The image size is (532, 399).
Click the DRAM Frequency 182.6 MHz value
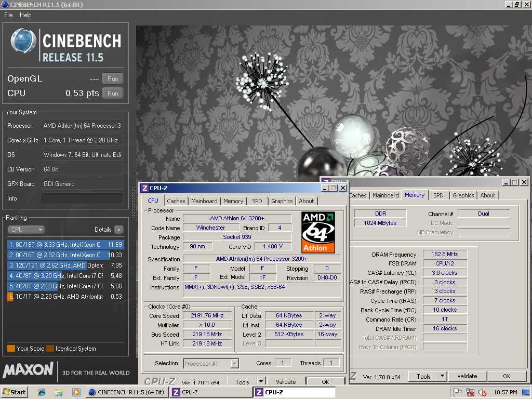tap(445, 254)
